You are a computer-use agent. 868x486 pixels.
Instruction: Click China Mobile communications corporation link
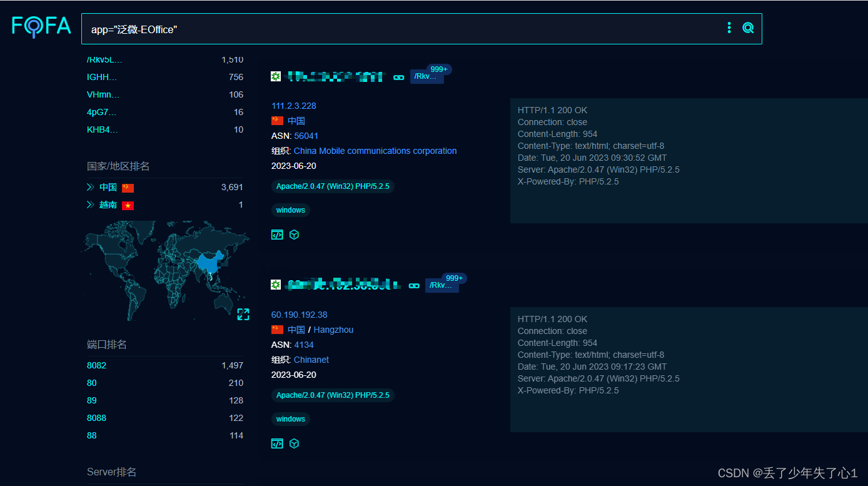click(x=375, y=151)
